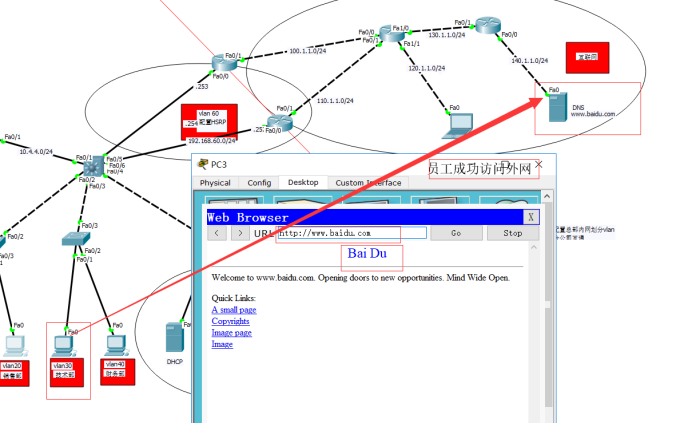This screenshot has width=693, height=423.
Task: Click the PC3 window title icon
Action: tap(203, 164)
